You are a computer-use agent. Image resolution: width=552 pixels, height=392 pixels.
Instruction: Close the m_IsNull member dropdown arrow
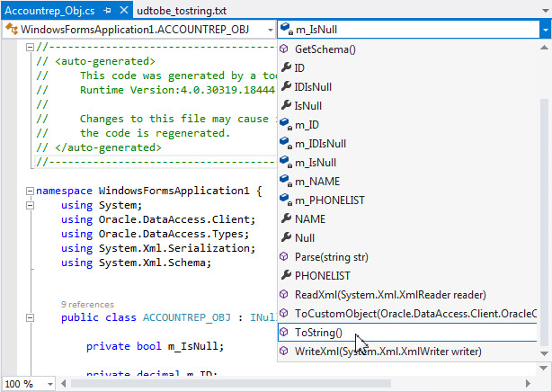pyautogui.click(x=545, y=30)
